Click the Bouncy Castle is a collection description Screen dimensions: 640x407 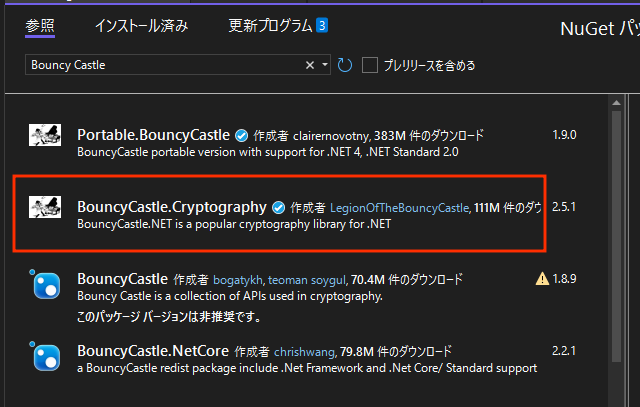click(230, 296)
